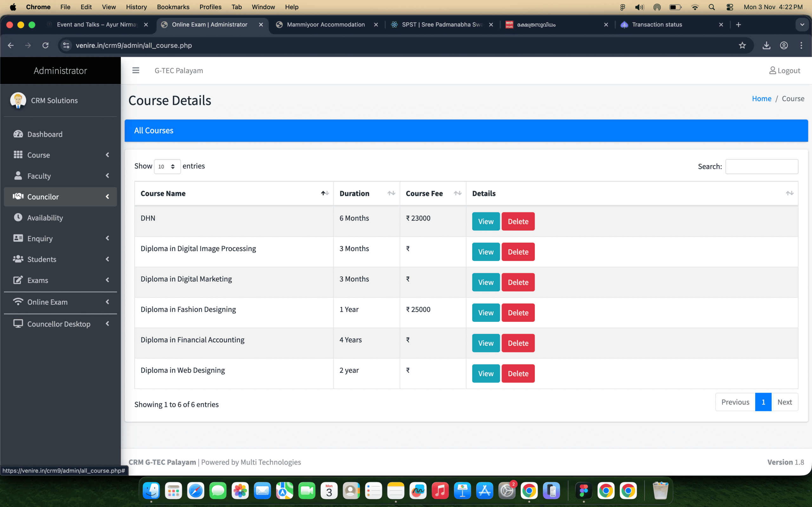Sort table by Duration column

[x=391, y=193]
